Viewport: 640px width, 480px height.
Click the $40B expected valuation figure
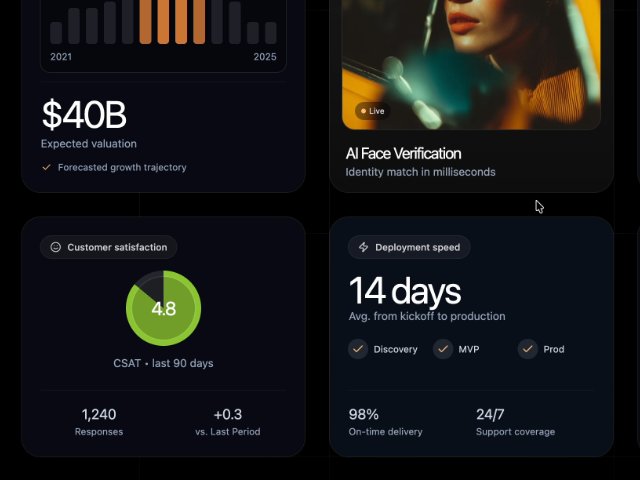coord(84,115)
